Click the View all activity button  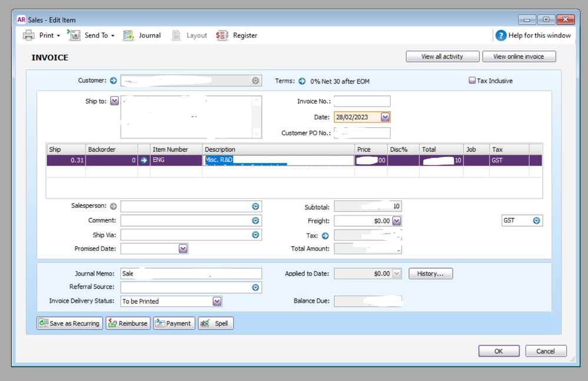442,57
